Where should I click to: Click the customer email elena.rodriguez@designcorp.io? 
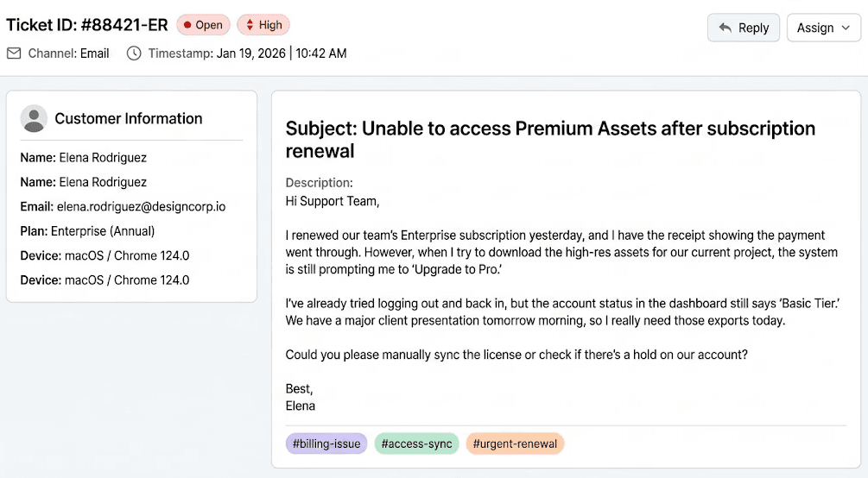click(x=142, y=207)
